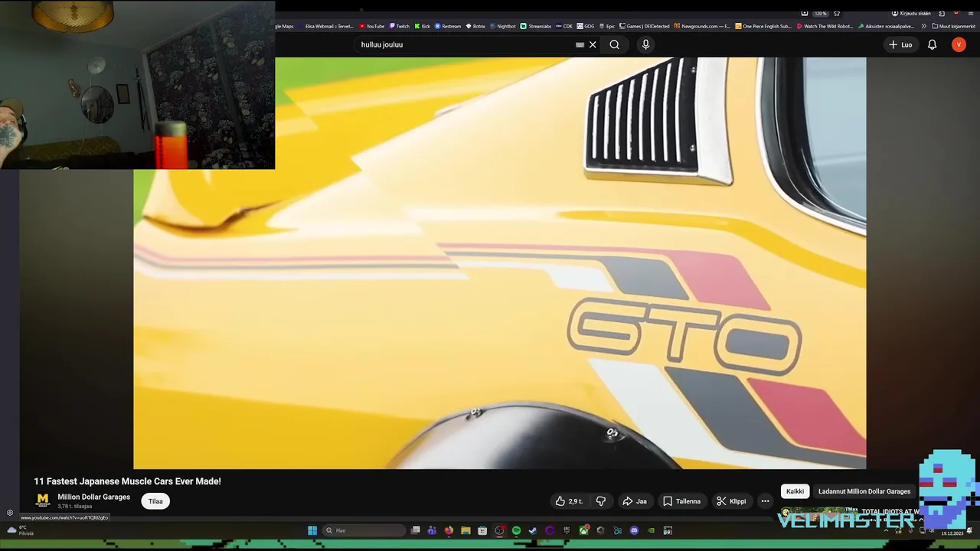This screenshot has width=980, height=551.
Task: Open the Luo create menu
Action: (900, 44)
